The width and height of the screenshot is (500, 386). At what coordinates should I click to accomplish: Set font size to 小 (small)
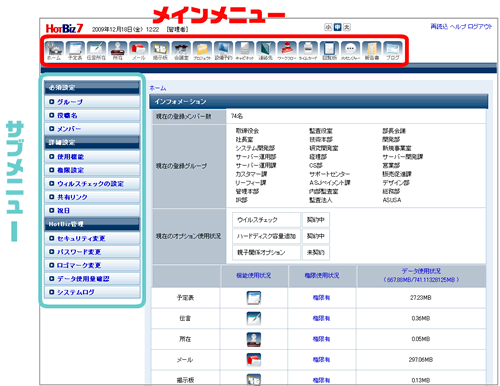[328, 27]
